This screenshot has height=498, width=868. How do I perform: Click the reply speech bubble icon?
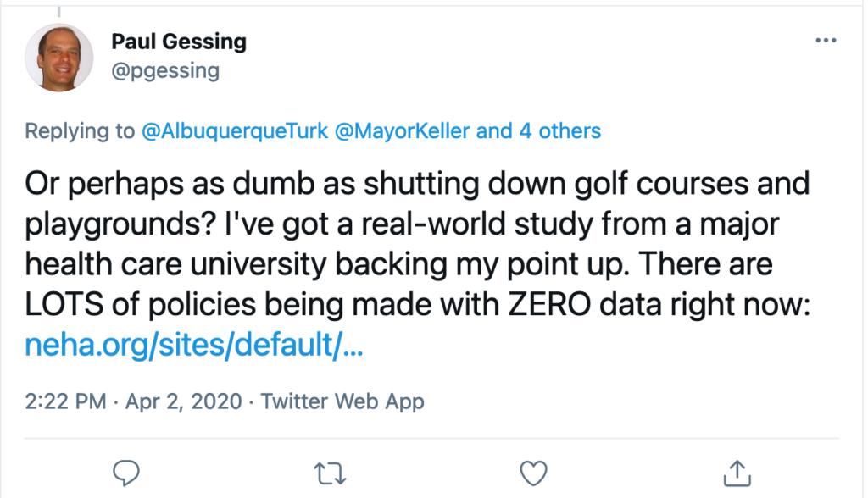(x=125, y=471)
